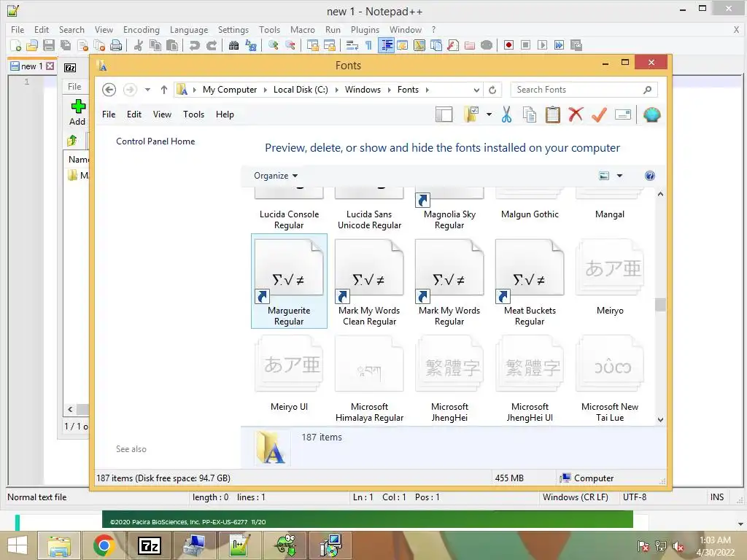Click Open file icon in Notepad++ toolbar
The image size is (747, 560).
click(32, 45)
